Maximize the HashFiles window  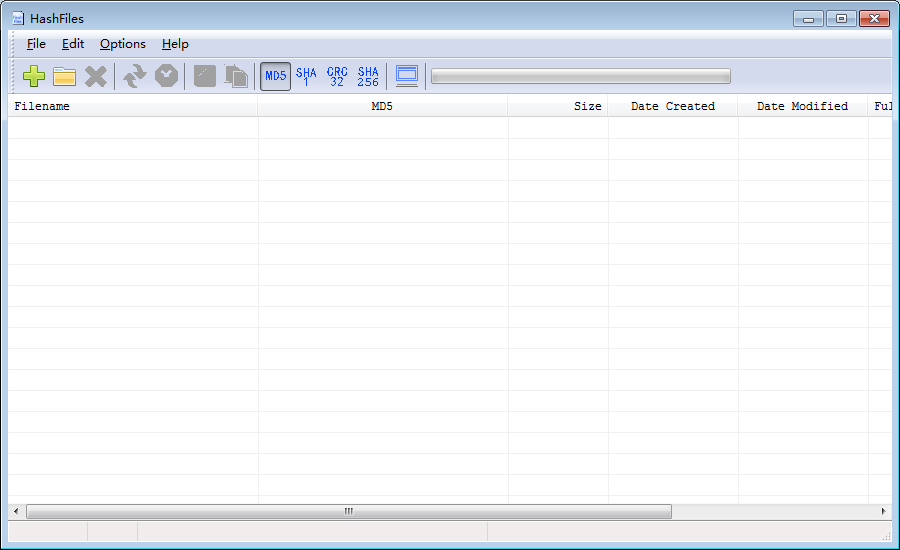click(x=841, y=19)
